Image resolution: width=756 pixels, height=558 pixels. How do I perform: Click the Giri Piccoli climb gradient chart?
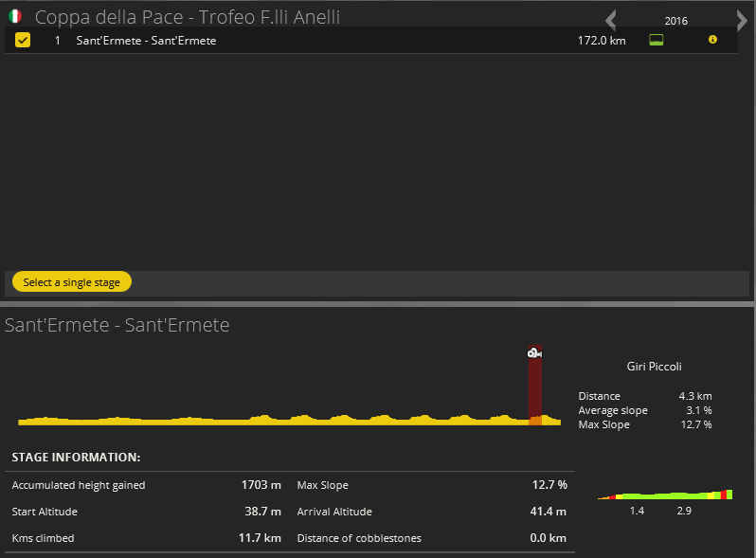pos(665,495)
